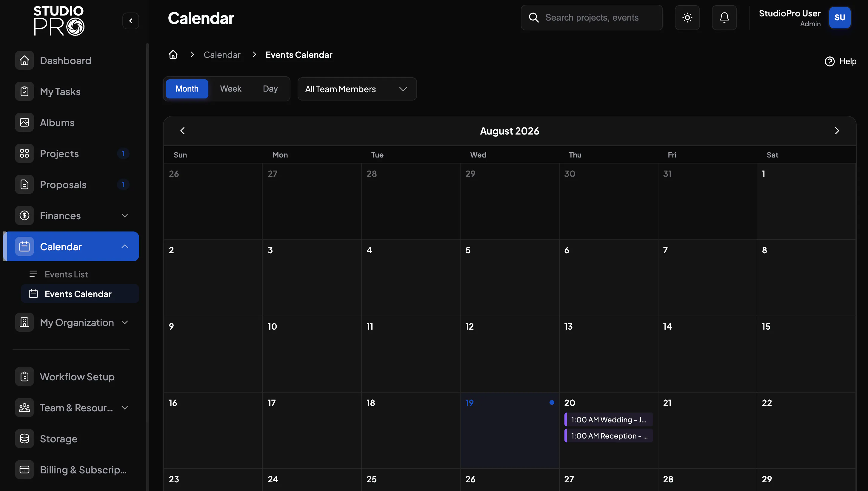Click the Team & Resources people icon
The height and width of the screenshot is (491, 868).
24,408
